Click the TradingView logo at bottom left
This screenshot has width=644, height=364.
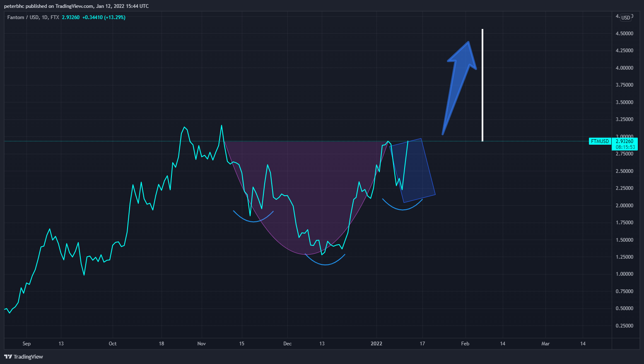pyautogui.click(x=24, y=357)
